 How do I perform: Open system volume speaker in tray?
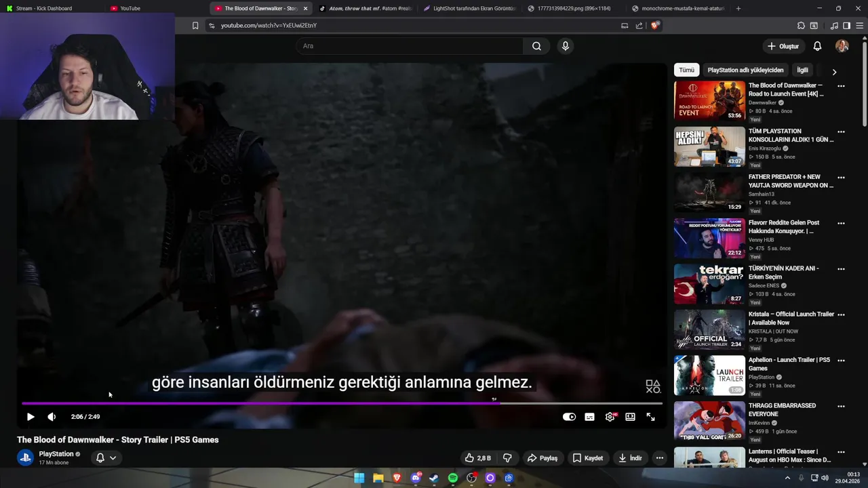point(825,478)
